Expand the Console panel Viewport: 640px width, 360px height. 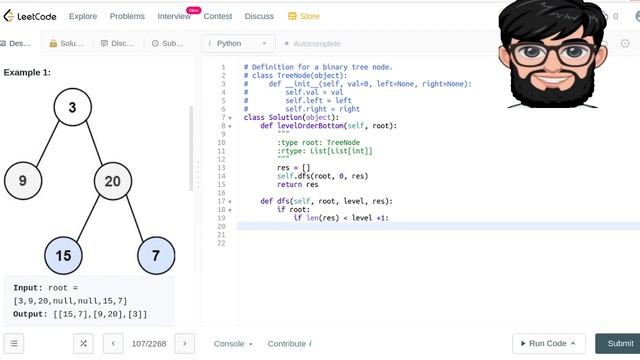233,344
